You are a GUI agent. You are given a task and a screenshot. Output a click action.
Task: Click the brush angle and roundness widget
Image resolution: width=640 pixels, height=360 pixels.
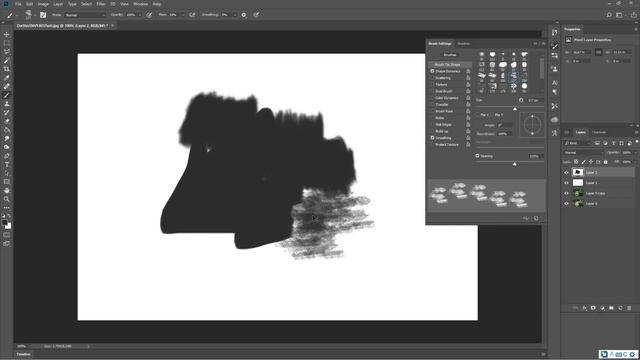click(x=532, y=124)
